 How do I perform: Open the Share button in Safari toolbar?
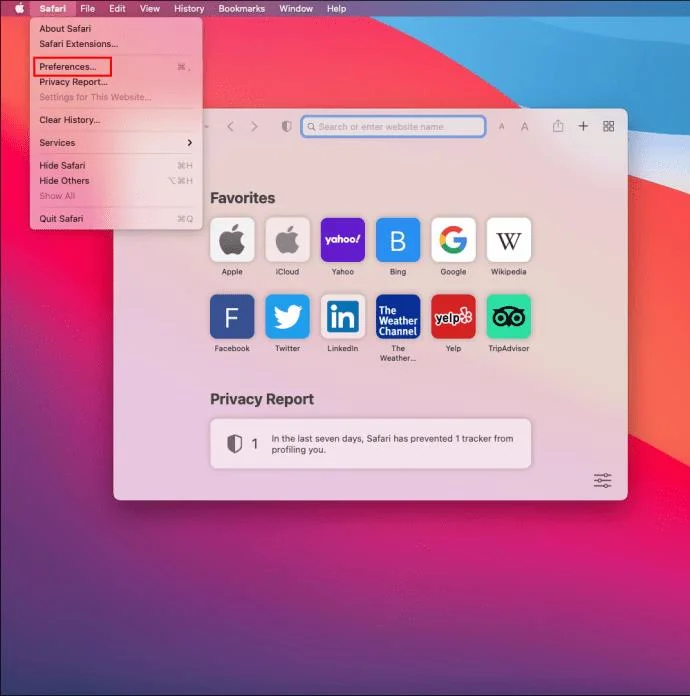(558, 126)
